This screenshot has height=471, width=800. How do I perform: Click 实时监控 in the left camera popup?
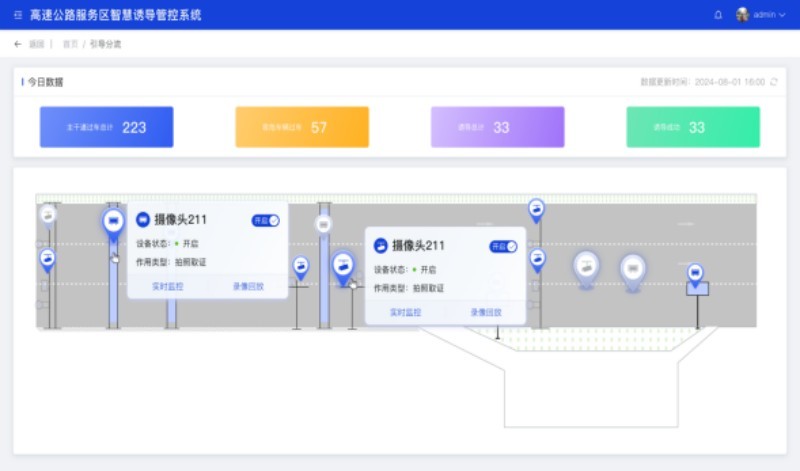[168, 286]
